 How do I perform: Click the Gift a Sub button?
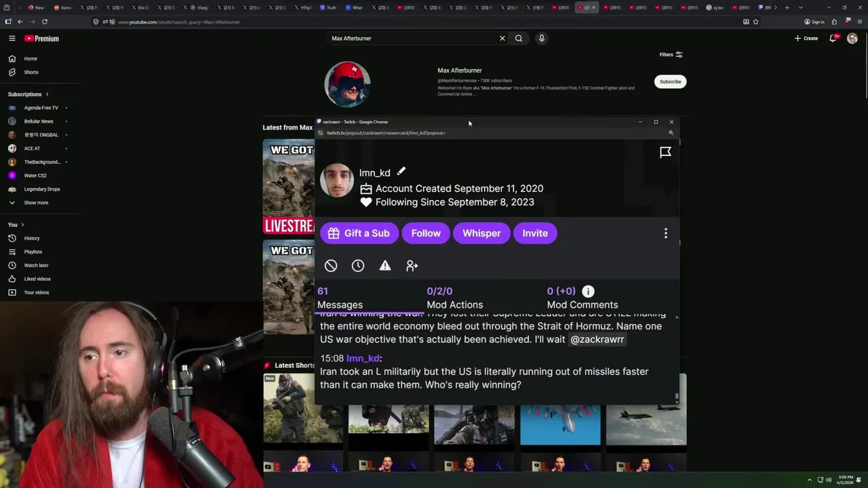(359, 233)
